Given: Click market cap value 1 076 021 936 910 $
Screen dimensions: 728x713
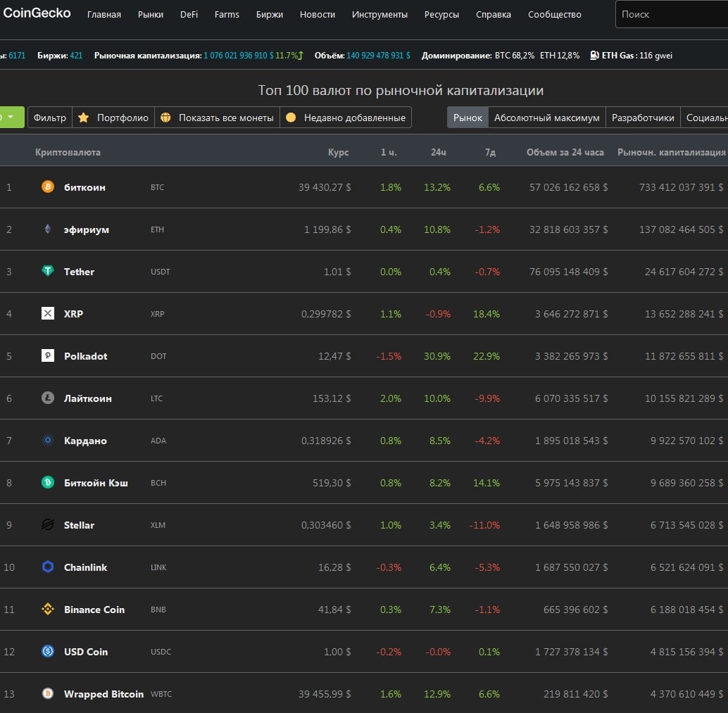Looking at the screenshot, I should point(239,56).
